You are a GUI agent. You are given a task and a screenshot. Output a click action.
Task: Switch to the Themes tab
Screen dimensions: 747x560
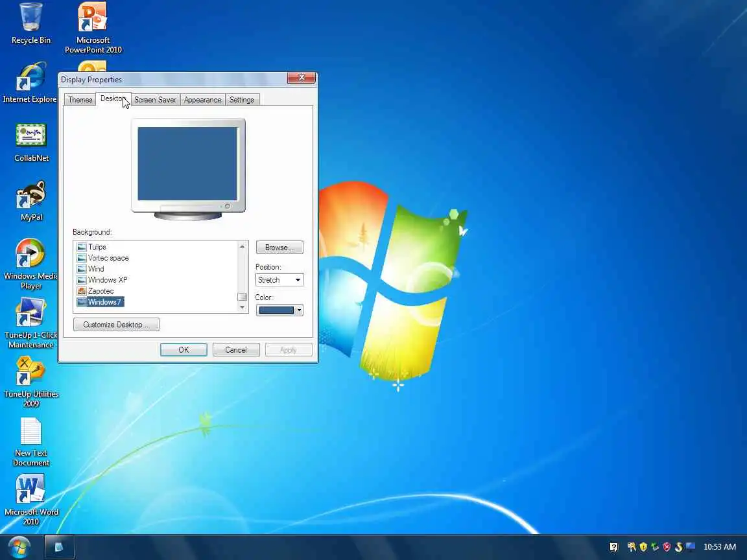click(80, 100)
